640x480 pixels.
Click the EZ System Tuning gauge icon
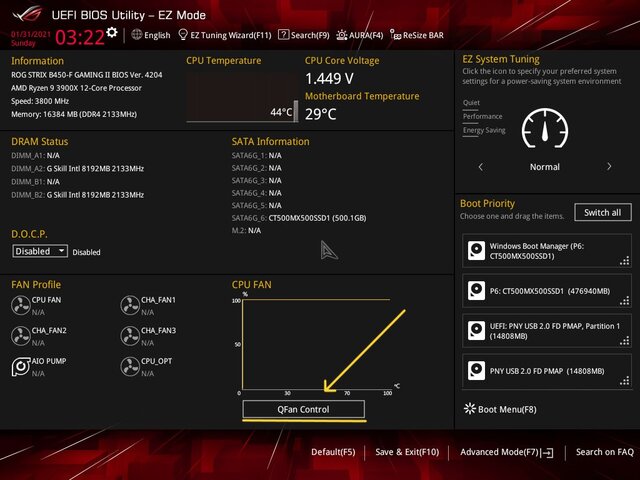pos(545,128)
